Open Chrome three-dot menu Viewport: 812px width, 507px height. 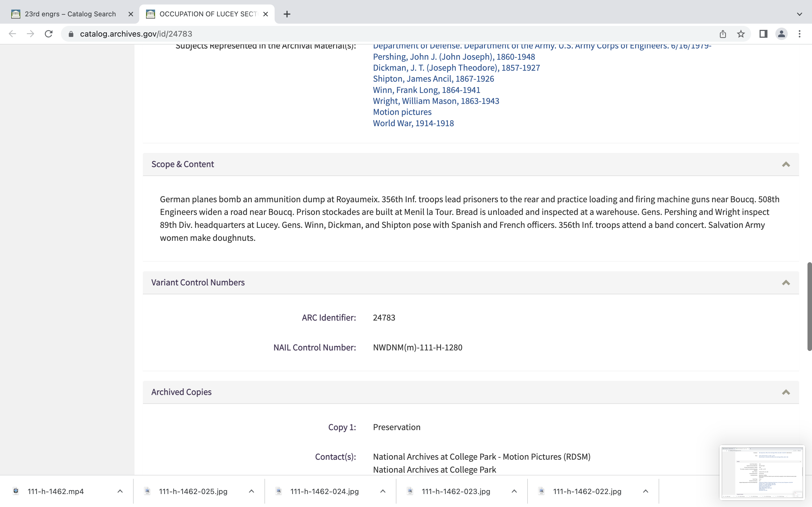(800, 34)
